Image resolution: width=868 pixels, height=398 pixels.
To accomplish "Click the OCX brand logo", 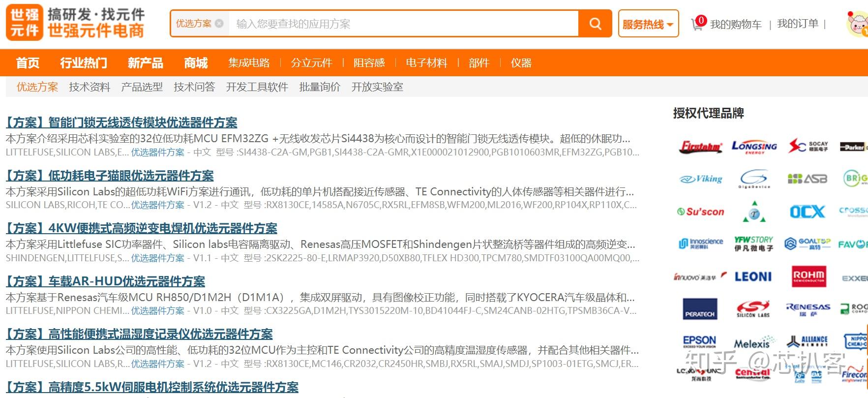I will (807, 212).
